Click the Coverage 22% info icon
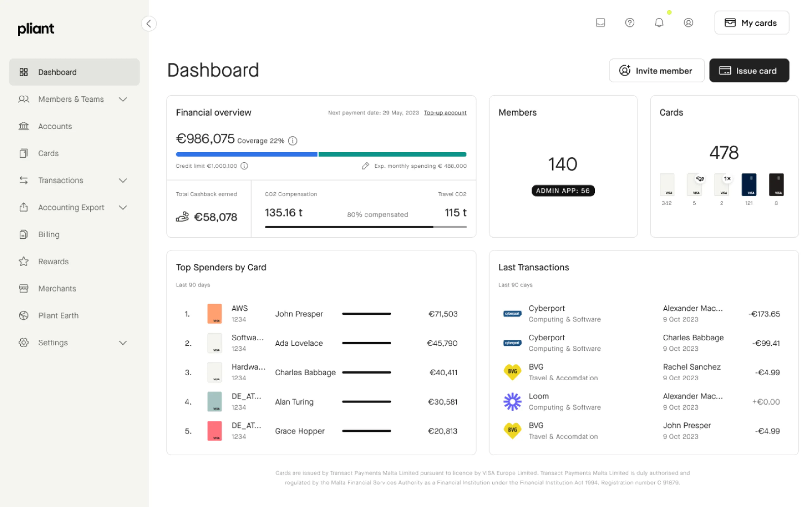Image resolution: width=812 pixels, height=507 pixels. 292,140
